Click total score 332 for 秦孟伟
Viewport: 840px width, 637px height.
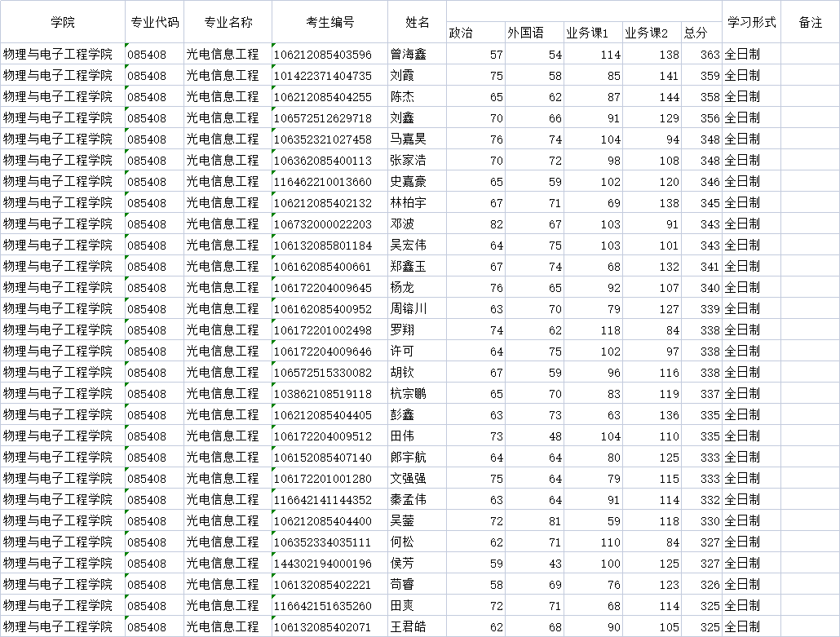(702, 500)
